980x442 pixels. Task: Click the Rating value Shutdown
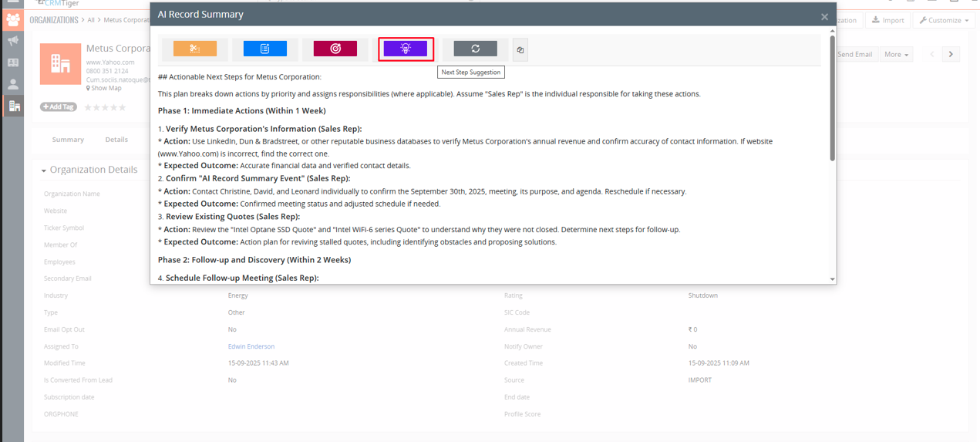703,295
